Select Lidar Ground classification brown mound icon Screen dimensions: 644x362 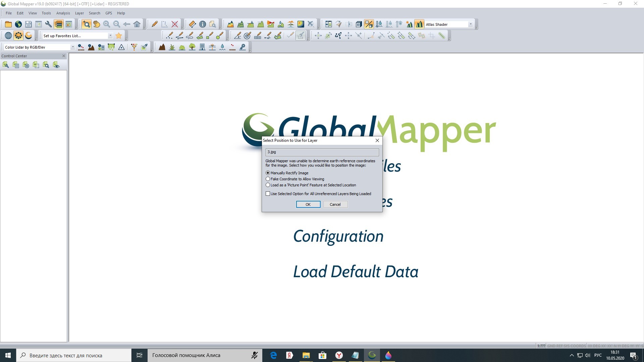pos(162,47)
